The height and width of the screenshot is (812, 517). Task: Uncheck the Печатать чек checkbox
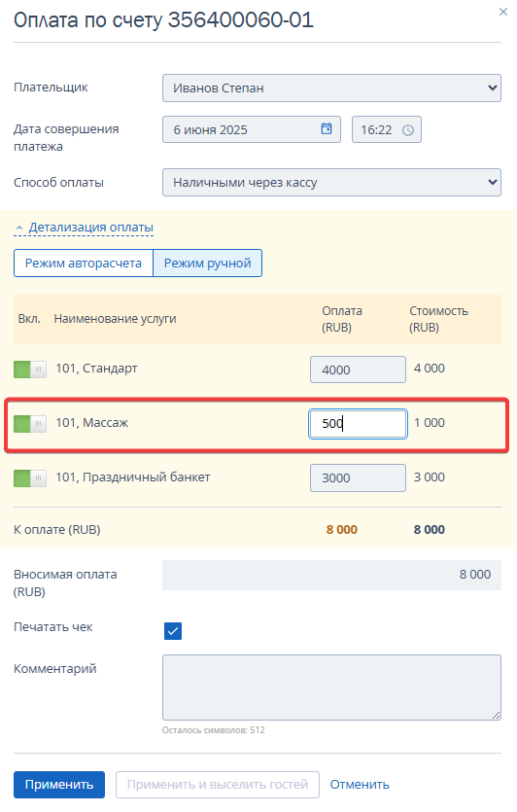(173, 631)
